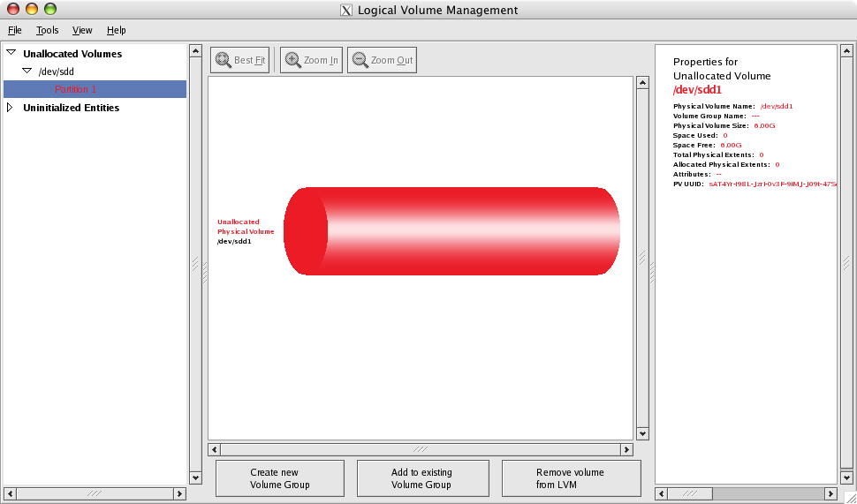Click Remove volume from LVM button
Image resolution: width=857 pixels, height=504 pixels.
pyautogui.click(x=571, y=478)
